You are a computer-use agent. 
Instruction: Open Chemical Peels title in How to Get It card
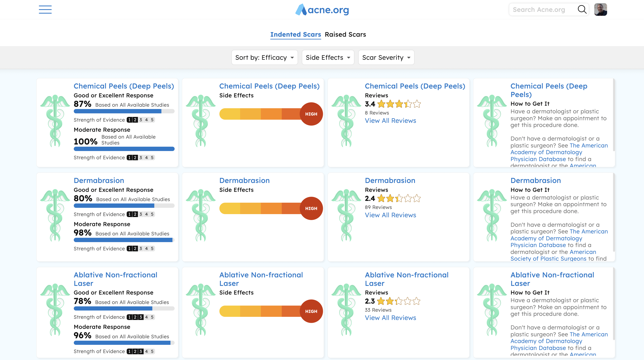[549, 90]
